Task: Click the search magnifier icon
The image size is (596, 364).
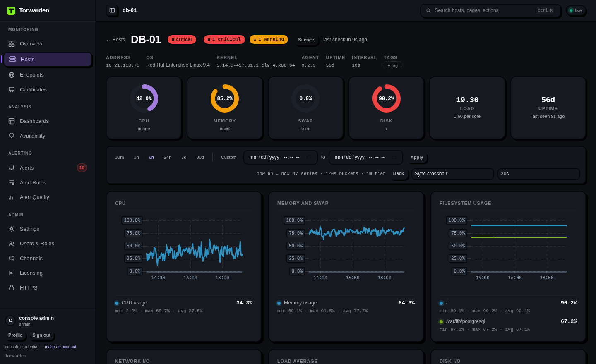Action: tap(428, 11)
